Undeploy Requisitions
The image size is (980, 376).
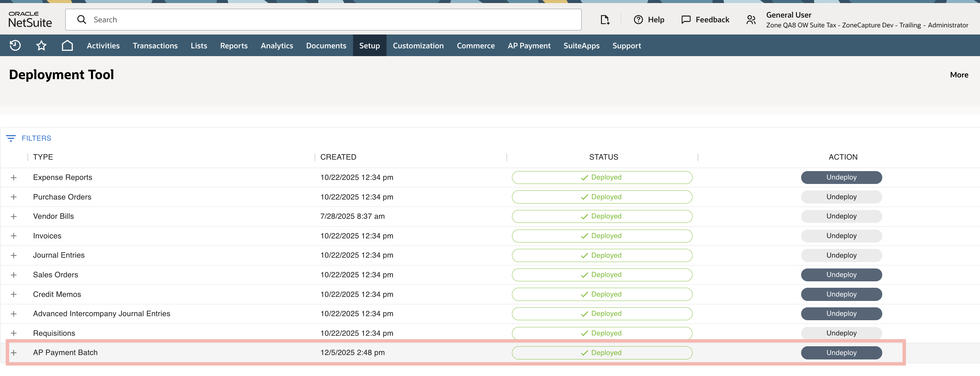841,333
